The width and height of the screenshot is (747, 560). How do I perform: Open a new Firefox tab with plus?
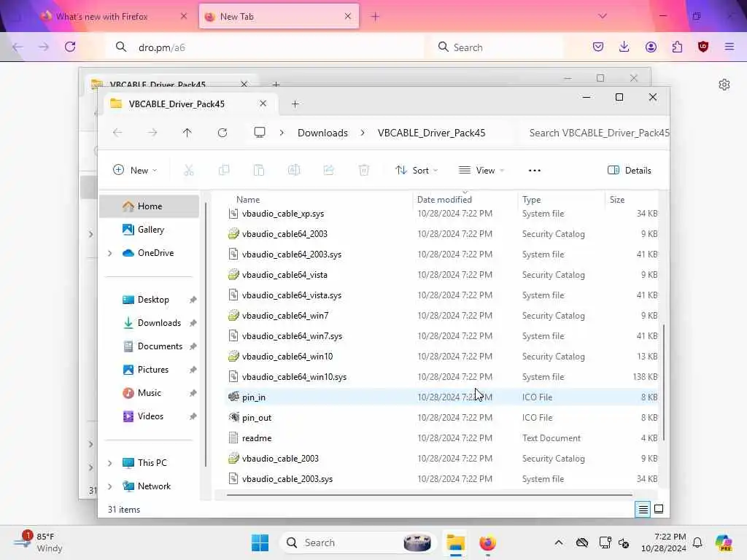pyautogui.click(x=376, y=17)
